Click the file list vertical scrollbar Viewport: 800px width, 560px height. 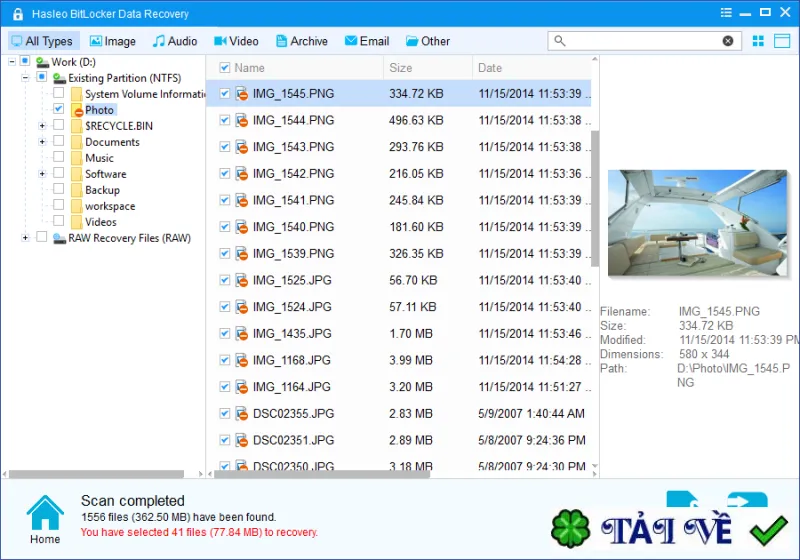coord(595,198)
